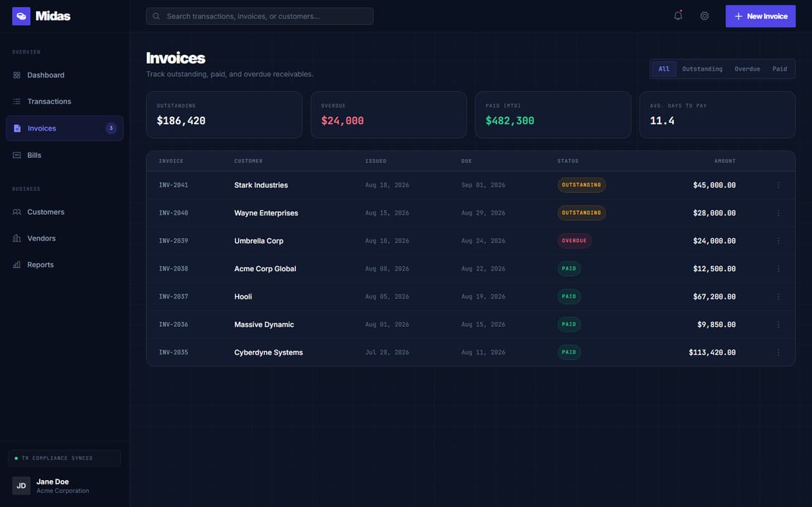Click the Invoices document icon
Viewport: 812px width, 507px height.
point(17,129)
